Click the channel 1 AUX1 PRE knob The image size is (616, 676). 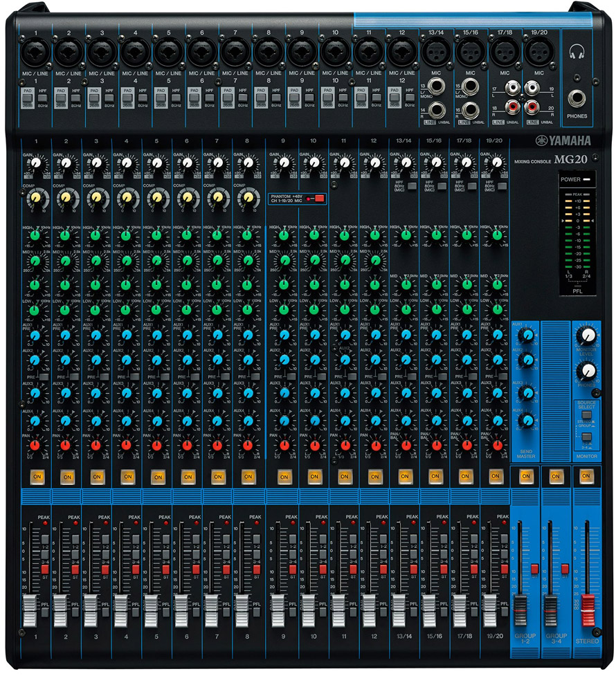[35, 336]
